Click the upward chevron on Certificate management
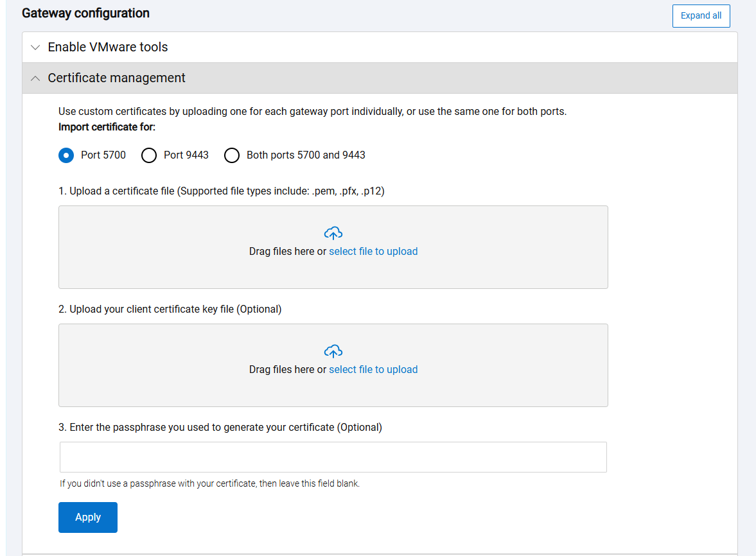This screenshot has height=556, width=756. (35, 78)
